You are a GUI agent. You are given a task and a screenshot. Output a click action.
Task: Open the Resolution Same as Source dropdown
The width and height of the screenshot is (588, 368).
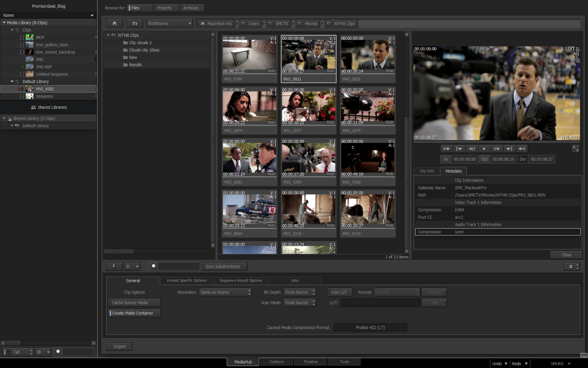[x=225, y=292]
